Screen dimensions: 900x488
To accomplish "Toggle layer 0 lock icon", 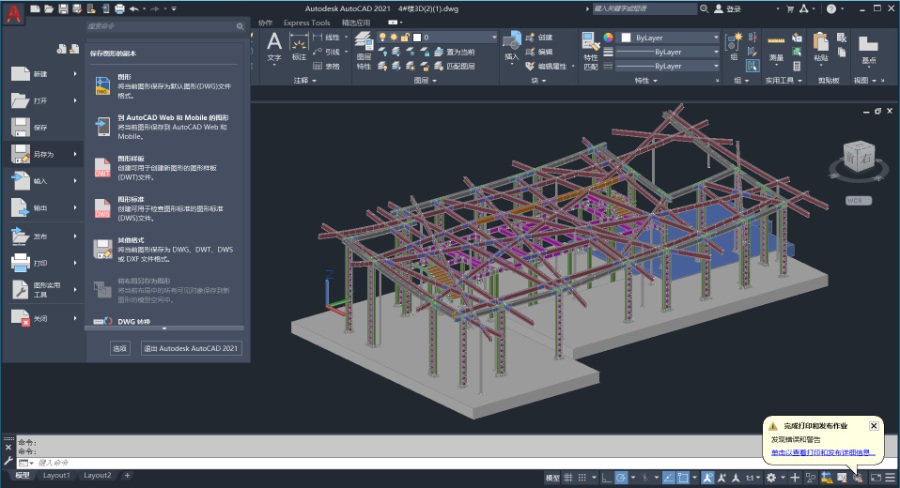I will [x=405, y=37].
